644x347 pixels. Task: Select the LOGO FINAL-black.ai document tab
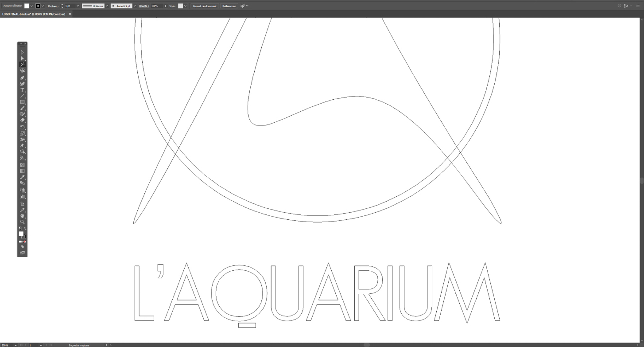click(34, 14)
